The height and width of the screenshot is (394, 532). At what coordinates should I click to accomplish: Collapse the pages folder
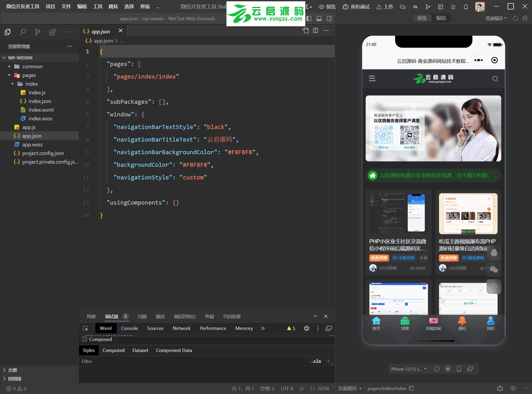tap(29, 75)
